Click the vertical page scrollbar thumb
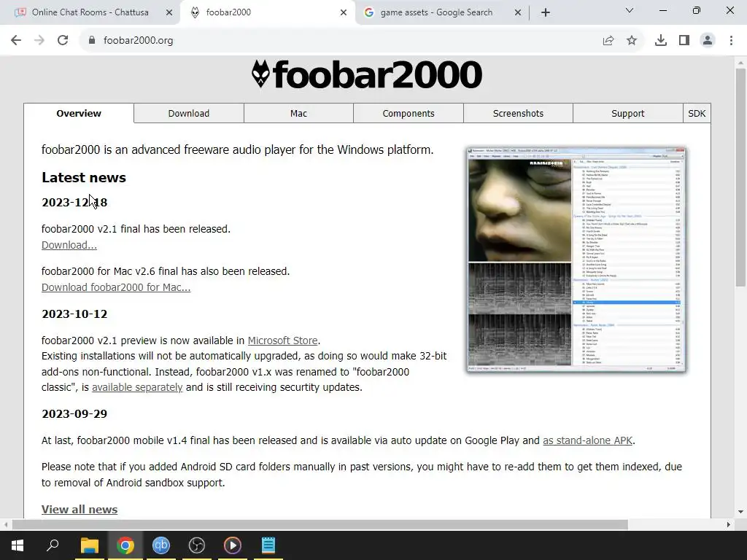747x560 pixels. [740, 177]
